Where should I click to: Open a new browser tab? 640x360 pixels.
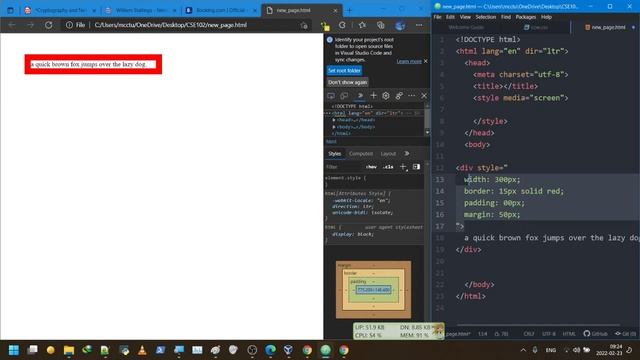pos(349,10)
